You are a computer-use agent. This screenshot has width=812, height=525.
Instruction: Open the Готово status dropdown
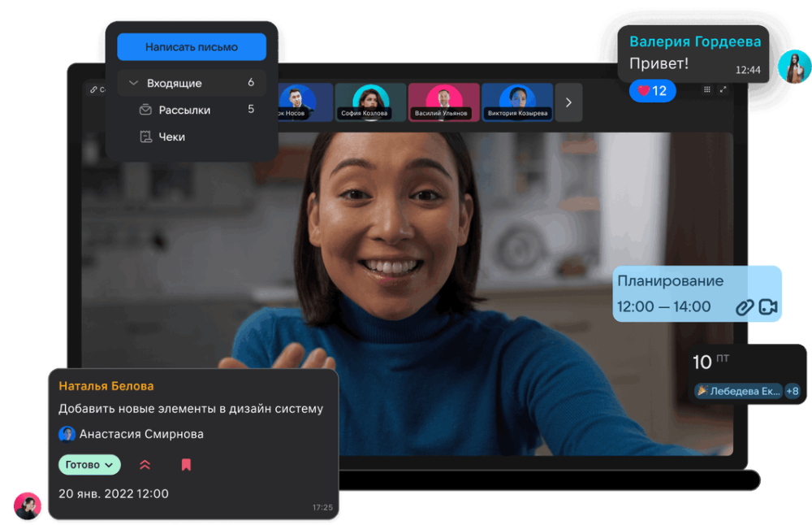89,465
